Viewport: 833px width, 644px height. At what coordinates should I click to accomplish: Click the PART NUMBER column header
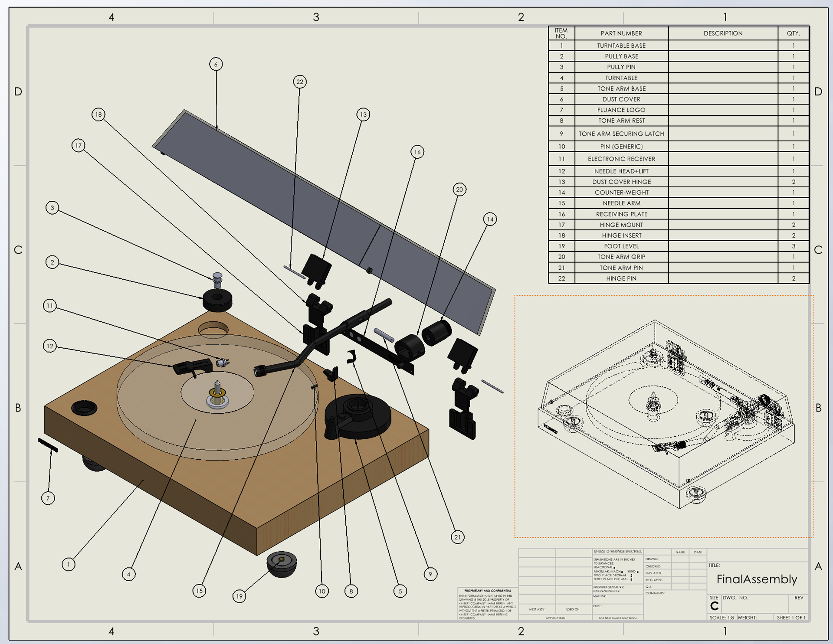tap(621, 33)
